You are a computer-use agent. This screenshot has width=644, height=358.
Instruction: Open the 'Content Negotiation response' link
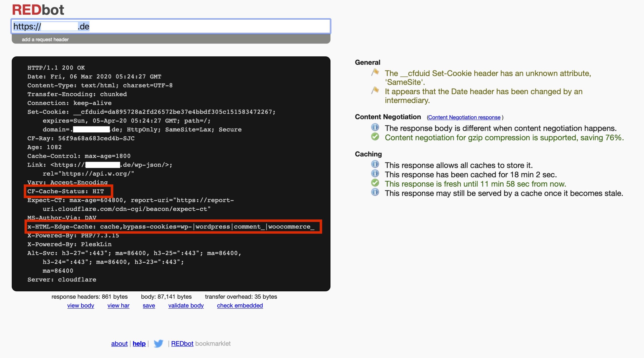464,117
